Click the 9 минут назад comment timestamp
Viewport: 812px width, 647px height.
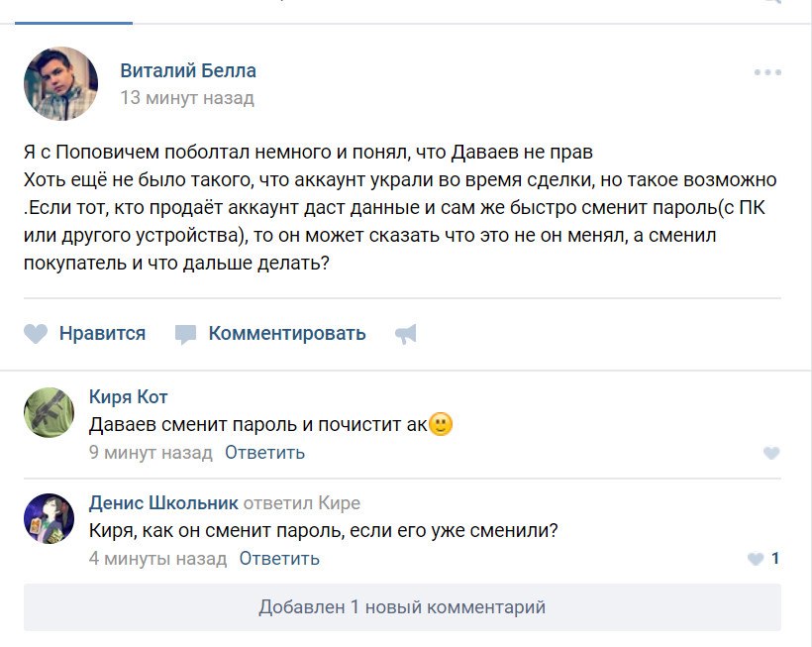tap(151, 453)
